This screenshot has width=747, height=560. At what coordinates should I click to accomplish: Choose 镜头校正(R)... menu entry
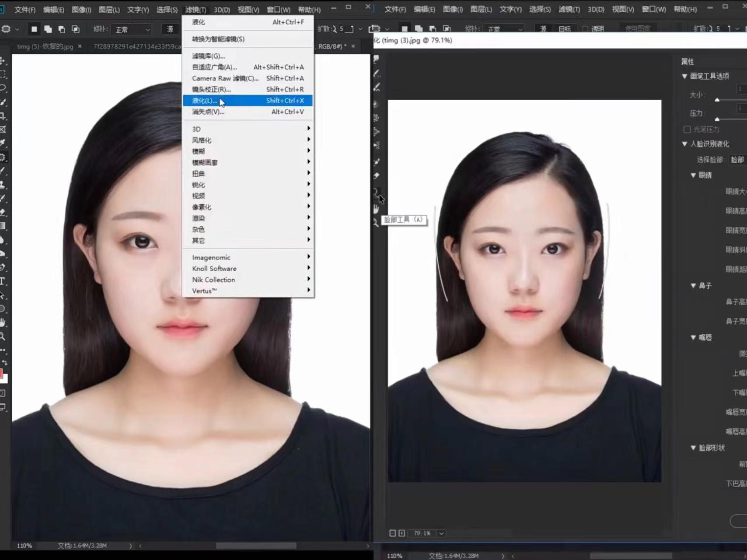click(x=248, y=89)
